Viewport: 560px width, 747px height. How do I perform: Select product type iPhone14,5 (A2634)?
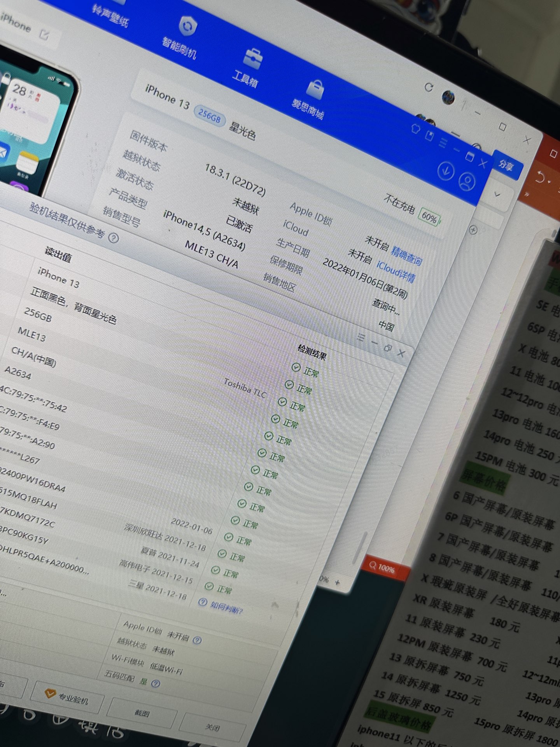coord(205,230)
